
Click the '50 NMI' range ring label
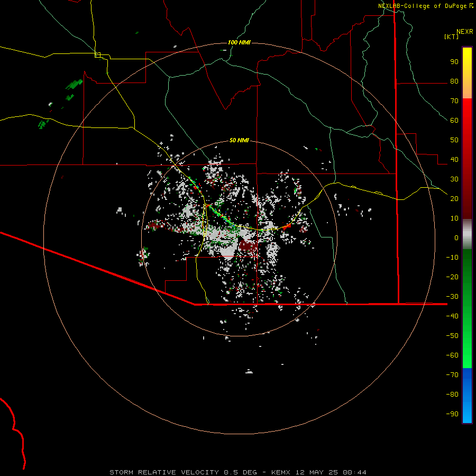[239, 140]
